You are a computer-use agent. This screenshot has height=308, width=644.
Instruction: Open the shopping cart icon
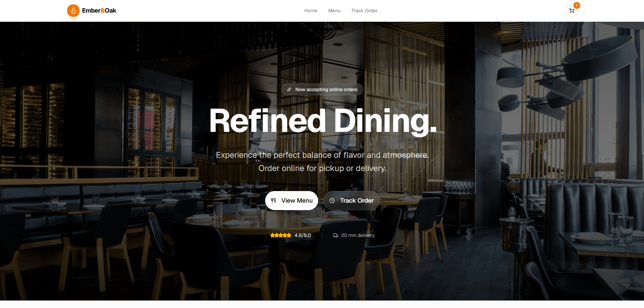click(572, 11)
